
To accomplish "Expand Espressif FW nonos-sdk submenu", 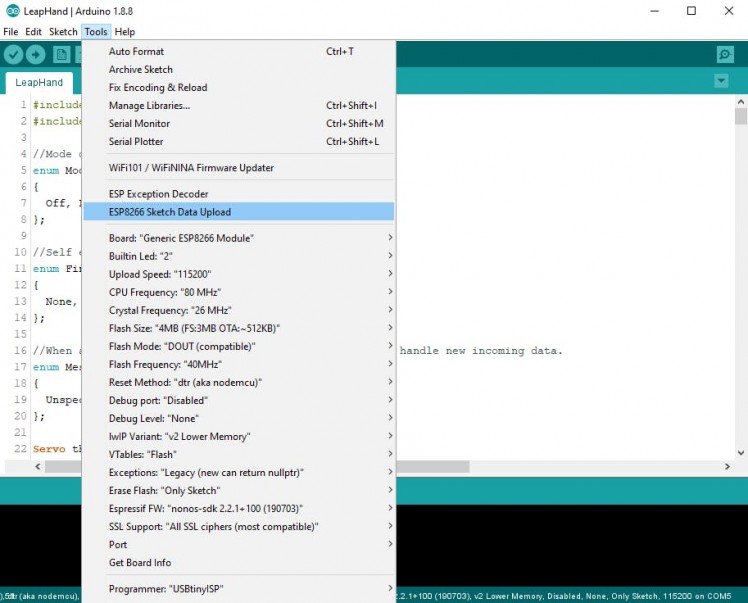I will pyautogui.click(x=239, y=509).
